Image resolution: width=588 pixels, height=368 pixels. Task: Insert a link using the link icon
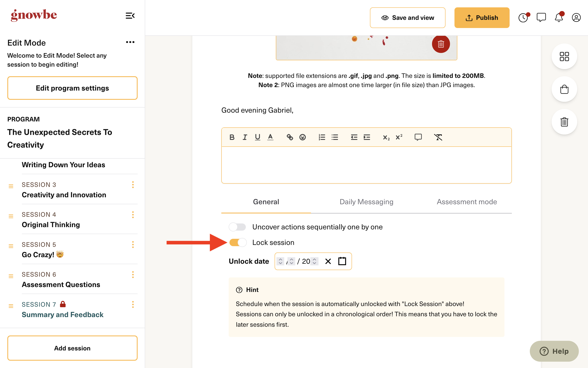tap(290, 137)
